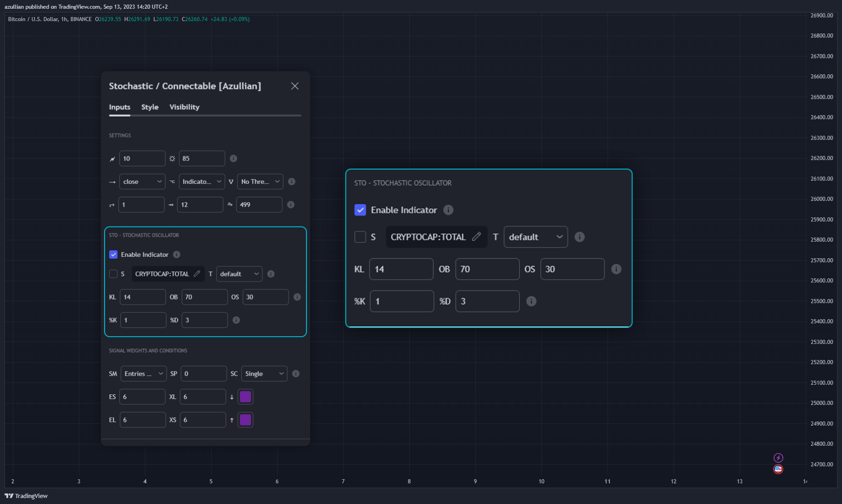This screenshot has height=504, width=842.
Task: Click the field containing 10 in Settings
Action: (x=142, y=159)
